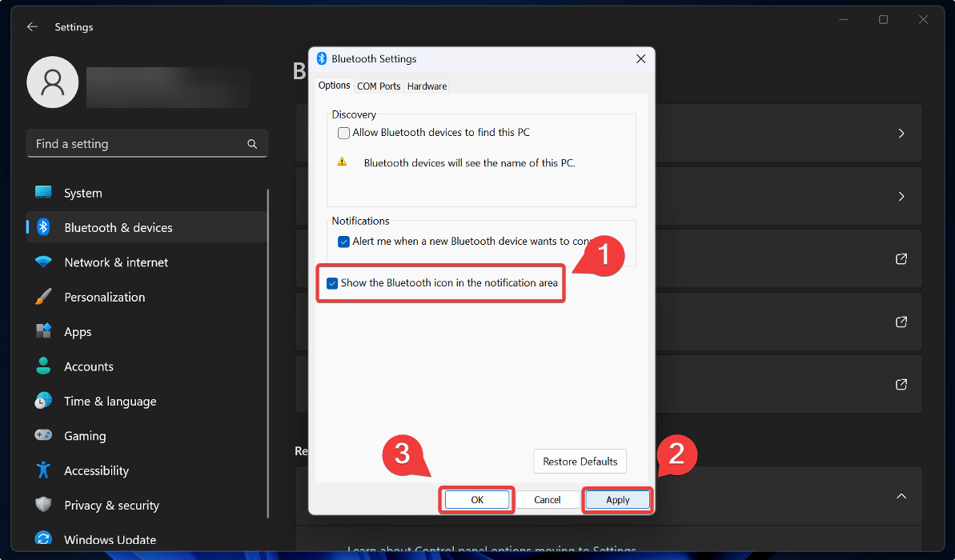Enable Allow Bluetooth devices to find this PC
This screenshot has width=955, height=560.
343,133
